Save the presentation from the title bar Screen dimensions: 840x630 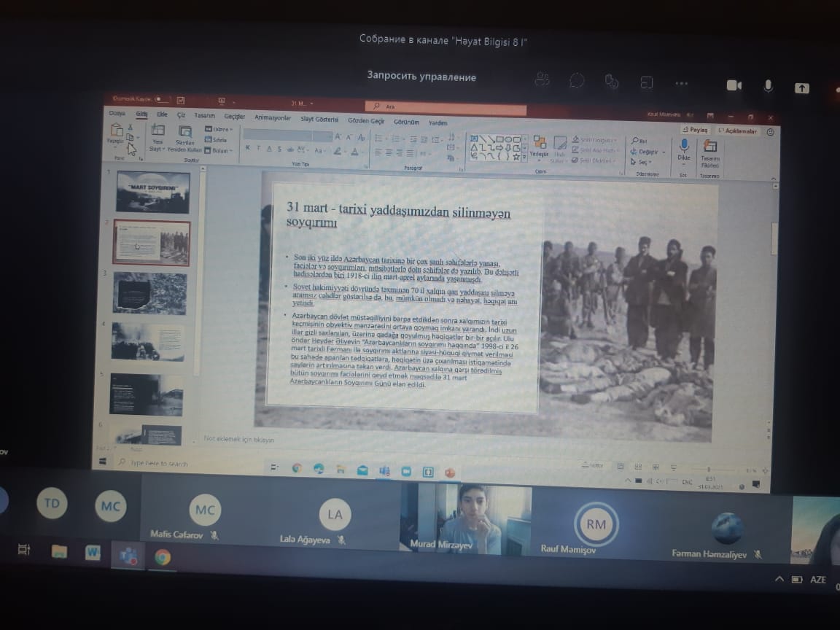(x=181, y=100)
